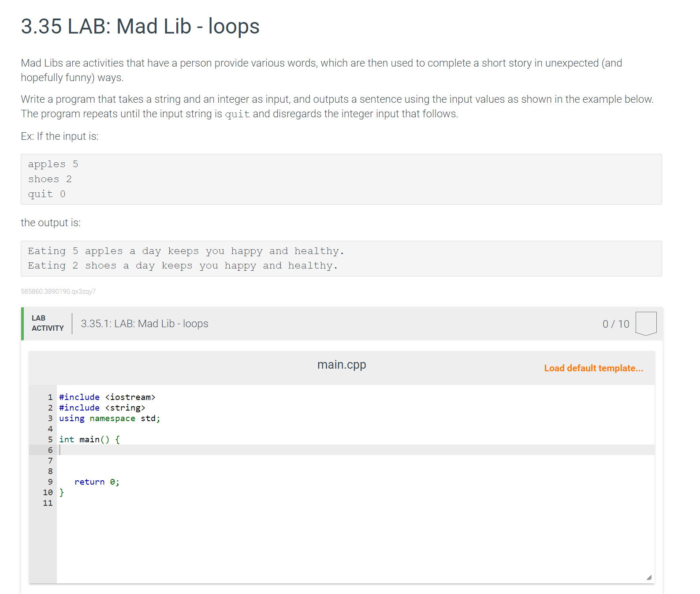Click the inline 'quit' code word in the description
Screen dimensions: 700x594
pyautogui.click(x=237, y=114)
